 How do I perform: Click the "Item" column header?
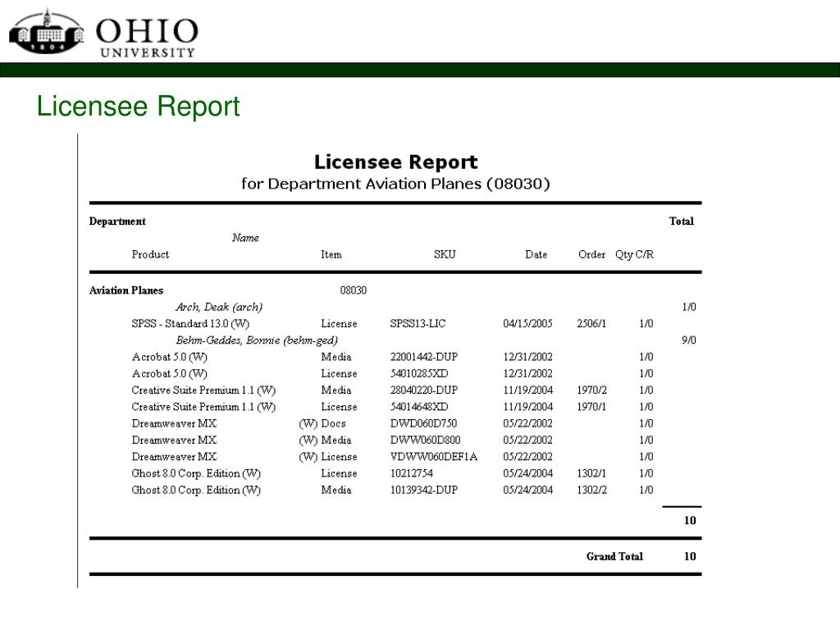pyautogui.click(x=331, y=254)
